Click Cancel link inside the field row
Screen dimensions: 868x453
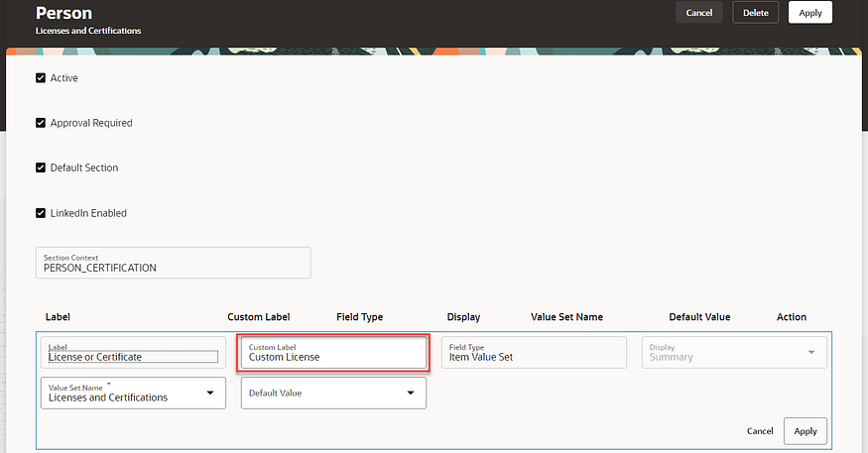[x=760, y=431]
